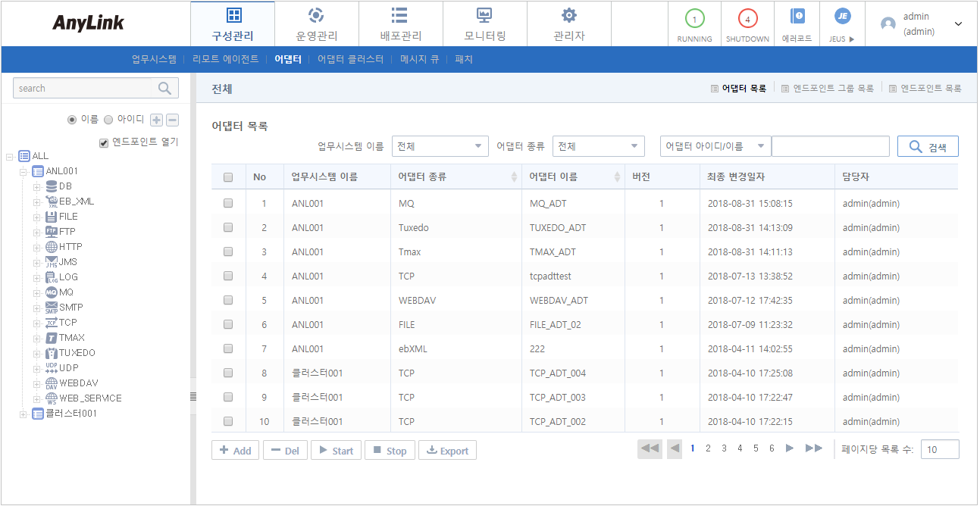Switch to the 어댑터 클러스터 submenu

350,59
